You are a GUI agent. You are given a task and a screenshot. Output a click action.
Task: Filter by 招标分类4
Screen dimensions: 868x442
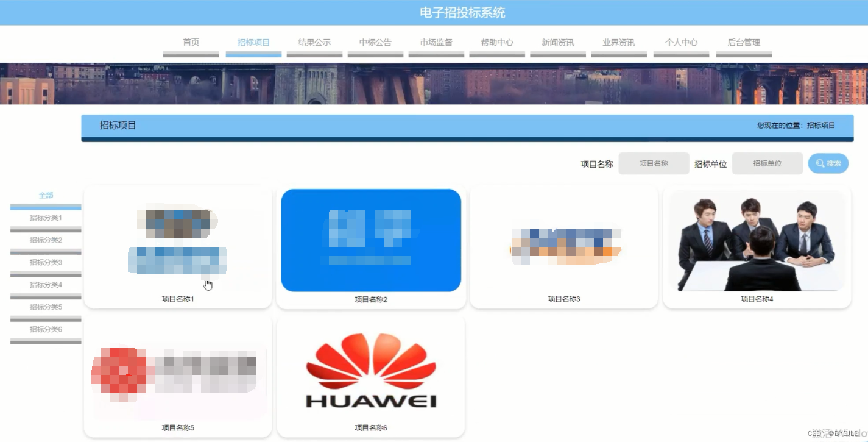pos(46,287)
